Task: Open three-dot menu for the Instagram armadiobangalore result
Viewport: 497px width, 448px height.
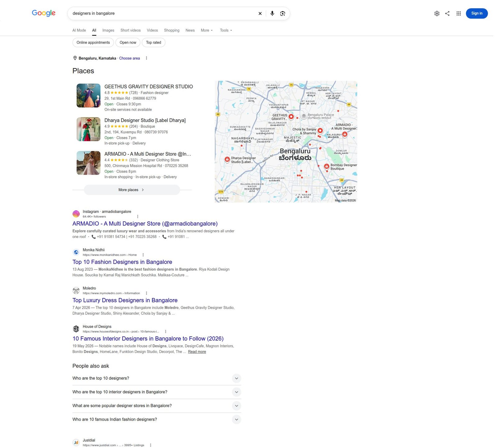Action: coord(138,217)
